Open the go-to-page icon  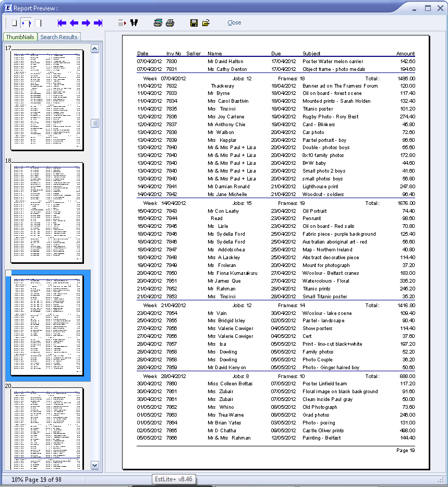pyautogui.click(x=122, y=23)
